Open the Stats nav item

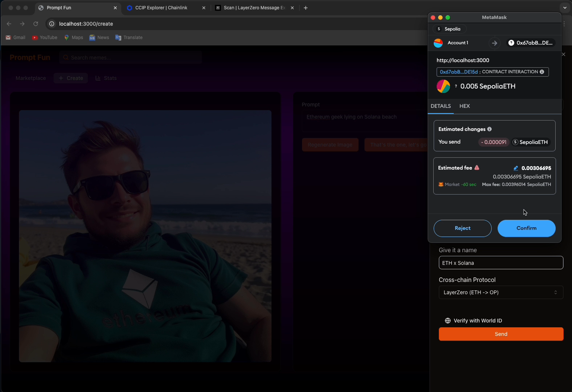(106, 78)
